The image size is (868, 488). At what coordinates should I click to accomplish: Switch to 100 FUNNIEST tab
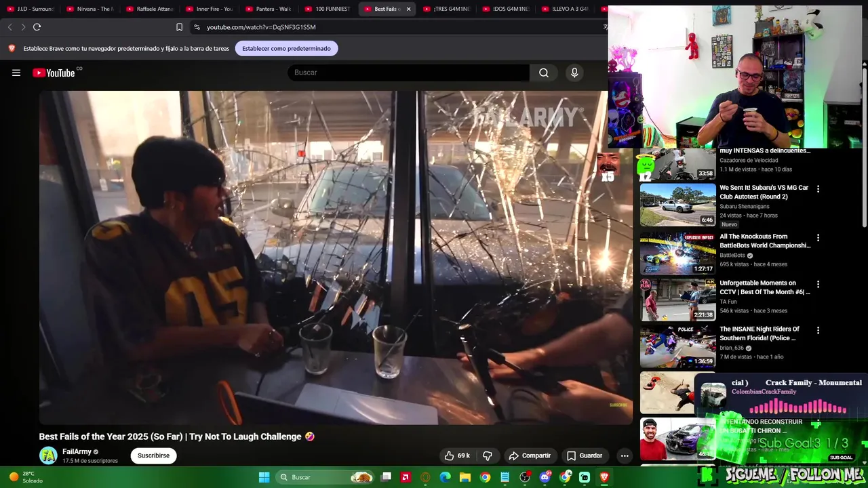click(x=328, y=9)
